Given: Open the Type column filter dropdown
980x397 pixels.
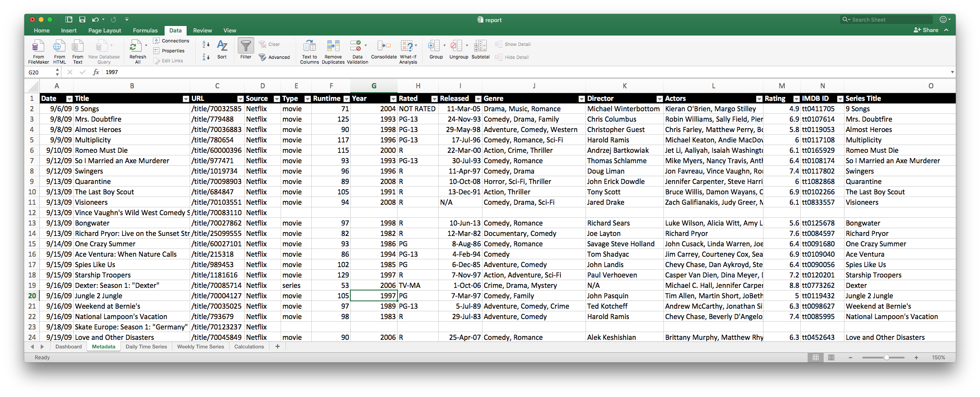Looking at the screenshot, I should [x=307, y=99].
